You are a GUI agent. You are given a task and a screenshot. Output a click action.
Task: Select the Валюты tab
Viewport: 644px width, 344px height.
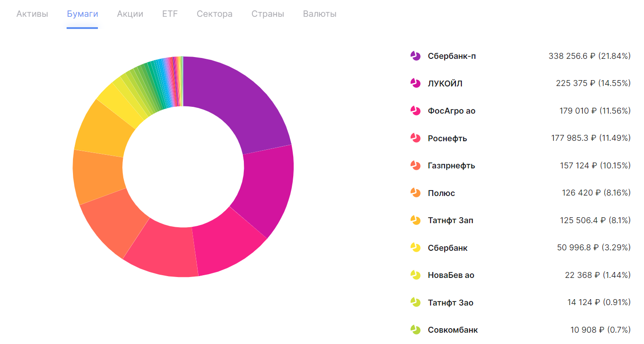pos(320,14)
